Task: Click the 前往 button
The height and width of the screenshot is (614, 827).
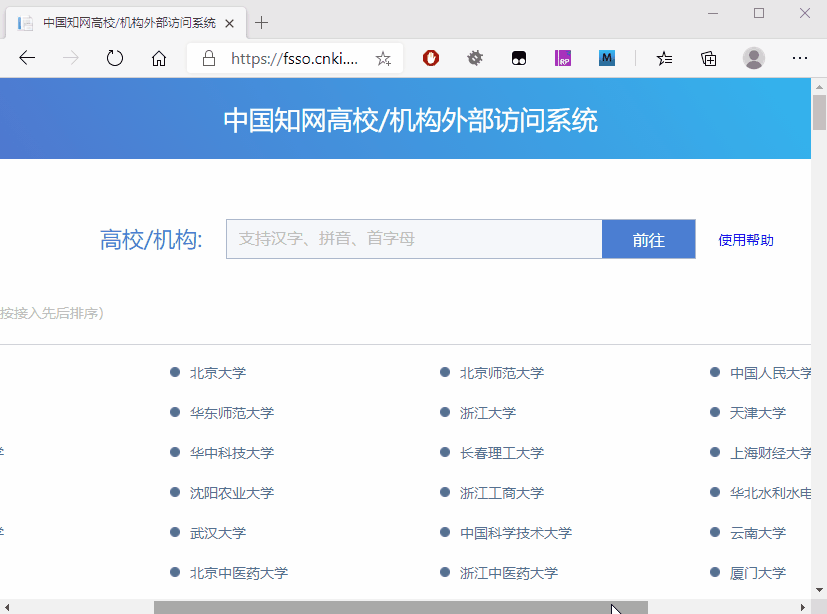Action: (x=649, y=239)
